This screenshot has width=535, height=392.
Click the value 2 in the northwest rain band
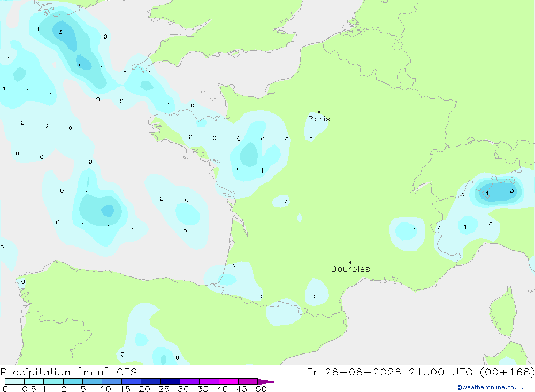(79, 65)
